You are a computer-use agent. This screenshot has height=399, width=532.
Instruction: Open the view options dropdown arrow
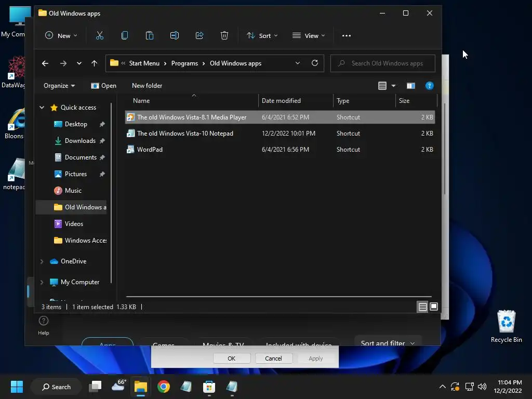(394, 86)
